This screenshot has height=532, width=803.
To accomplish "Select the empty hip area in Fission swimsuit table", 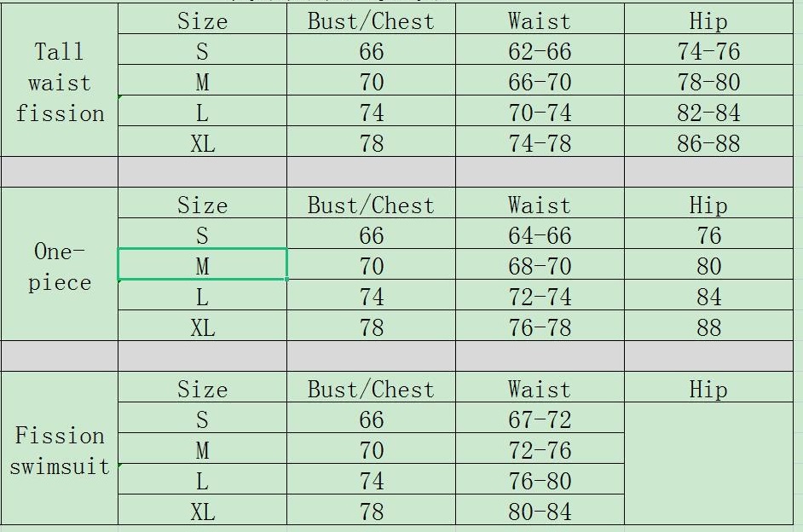I will (x=708, y=465).
